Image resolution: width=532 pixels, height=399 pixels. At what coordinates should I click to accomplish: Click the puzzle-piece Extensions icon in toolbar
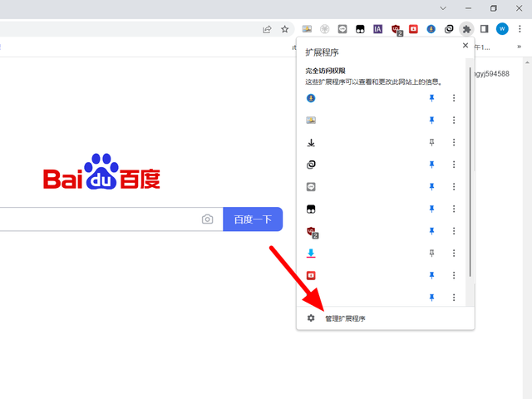[x=466, y=29]
